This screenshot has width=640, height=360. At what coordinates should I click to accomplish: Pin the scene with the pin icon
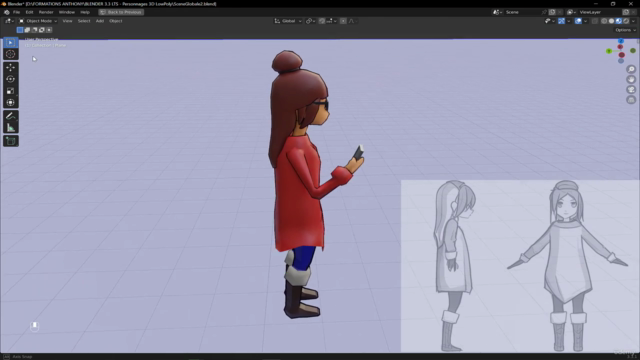coord(544,12)
